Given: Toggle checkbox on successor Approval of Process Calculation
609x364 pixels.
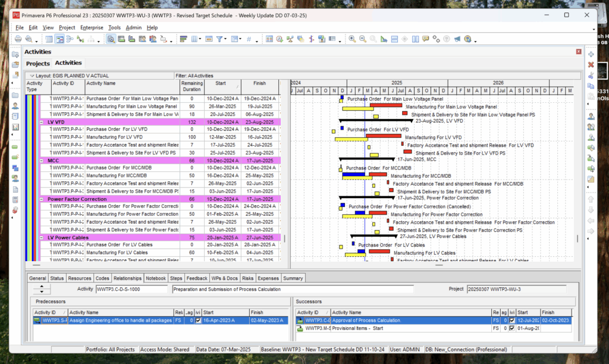Looking at the screenshot, I should (x=512, y=321).
